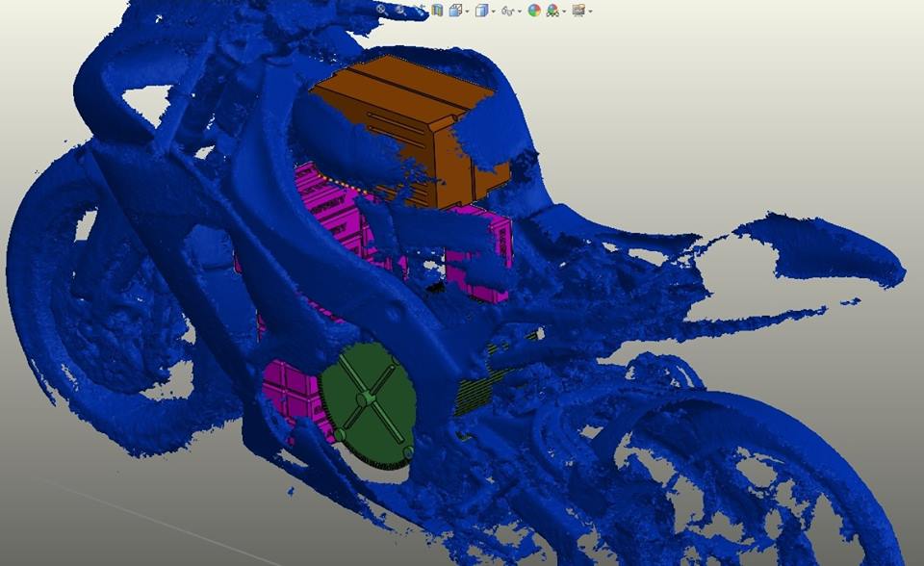The width and height of the screenshot is (924, 566).
Task: Click the Display Style cube icon
Action: [481, 11]
